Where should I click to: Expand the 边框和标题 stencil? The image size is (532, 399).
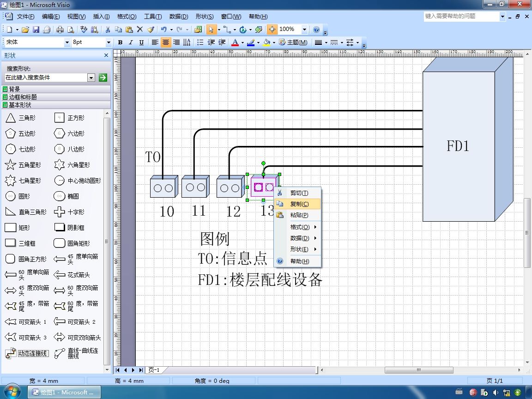coord(56,97)
